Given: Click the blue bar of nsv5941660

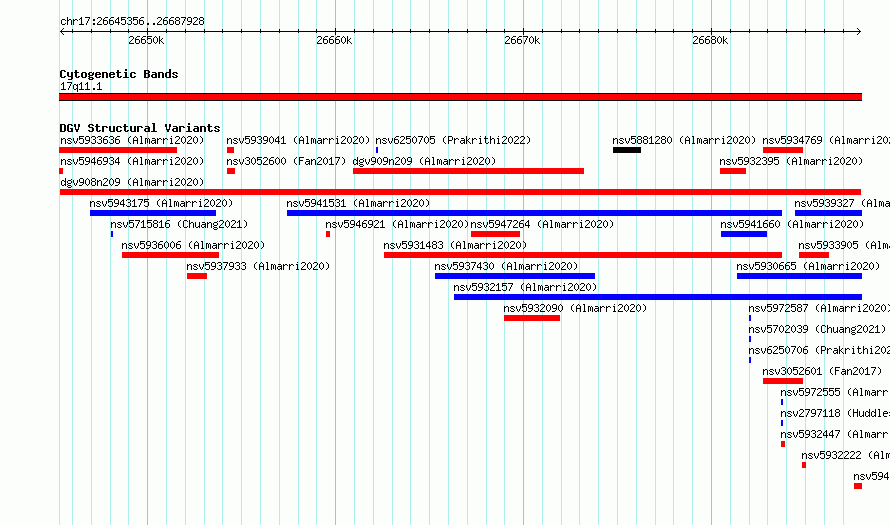Looking at the screenshot, I should click(x=744, y=234).
